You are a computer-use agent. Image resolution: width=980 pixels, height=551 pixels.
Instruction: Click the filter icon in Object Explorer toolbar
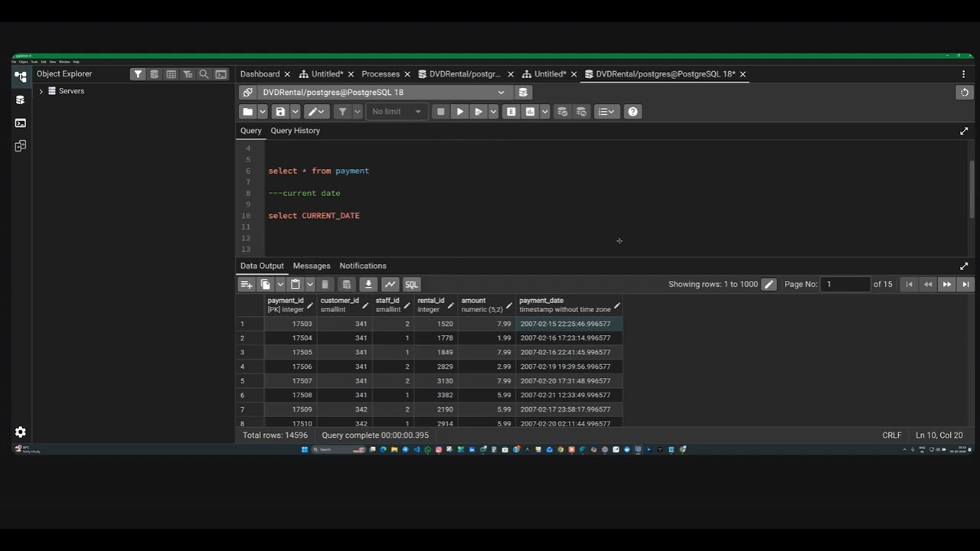pyautogui.click(x=138, y=74)
